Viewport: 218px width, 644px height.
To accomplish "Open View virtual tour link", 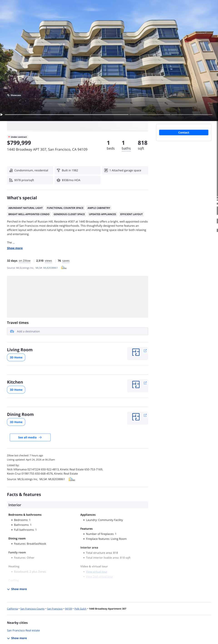I will [x=97, y=571].
